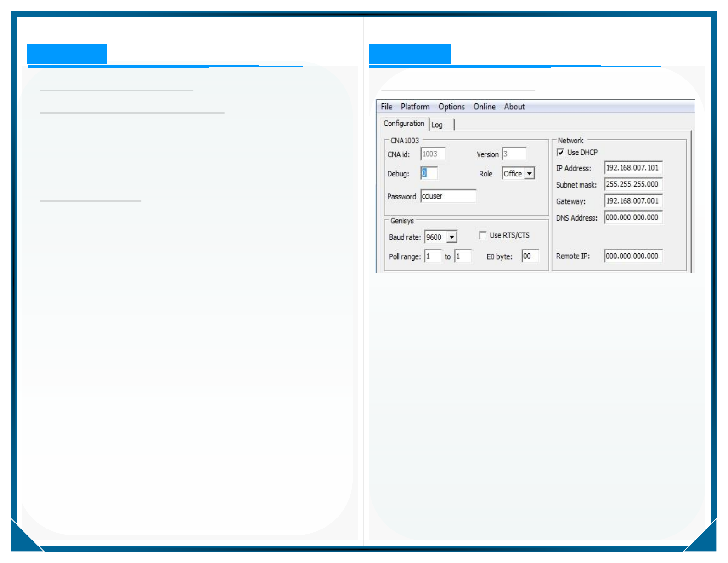Image resolution: width=728 pixels, height=563 pixels.
Task: Click the E0 byte field
Action: pyautogui.click(x=530, y=256)
